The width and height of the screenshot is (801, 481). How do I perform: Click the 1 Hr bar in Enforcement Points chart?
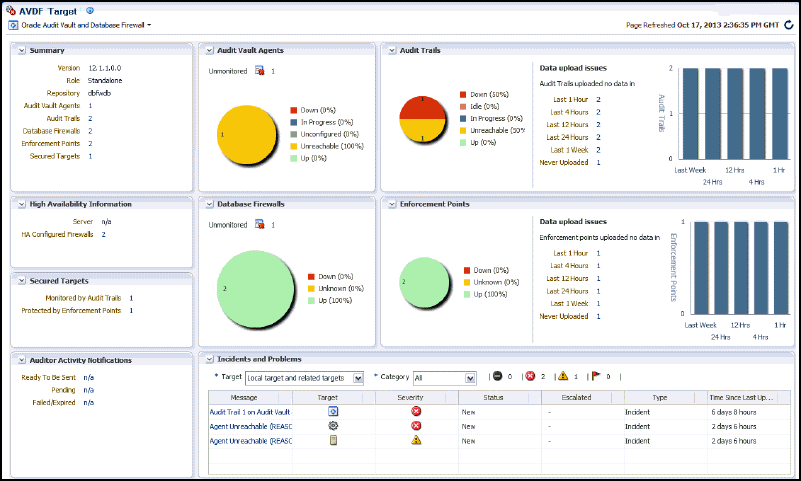point(781,268)
